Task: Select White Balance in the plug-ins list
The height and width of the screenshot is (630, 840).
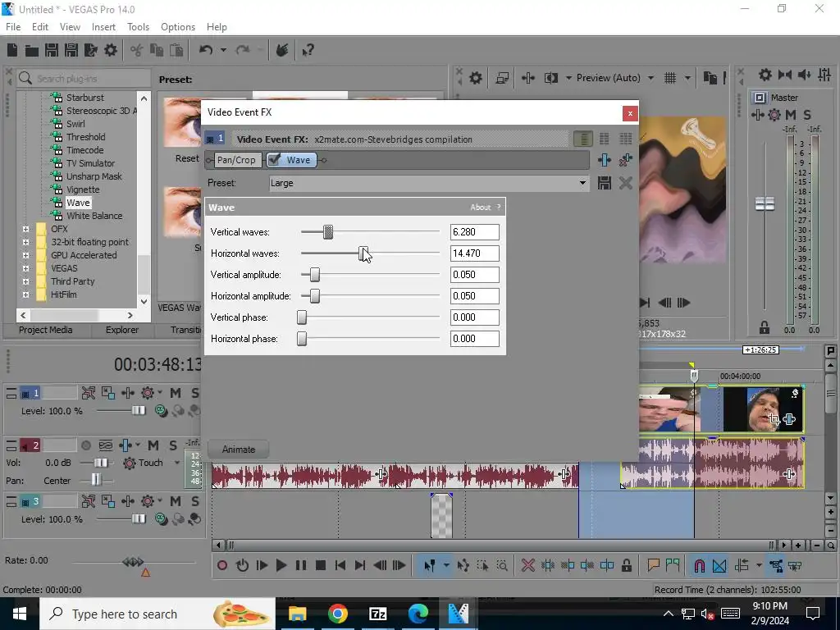Action: coord(94,216)
